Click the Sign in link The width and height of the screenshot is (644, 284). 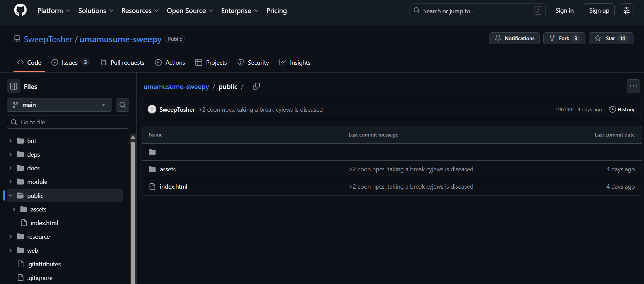[564, 11]
